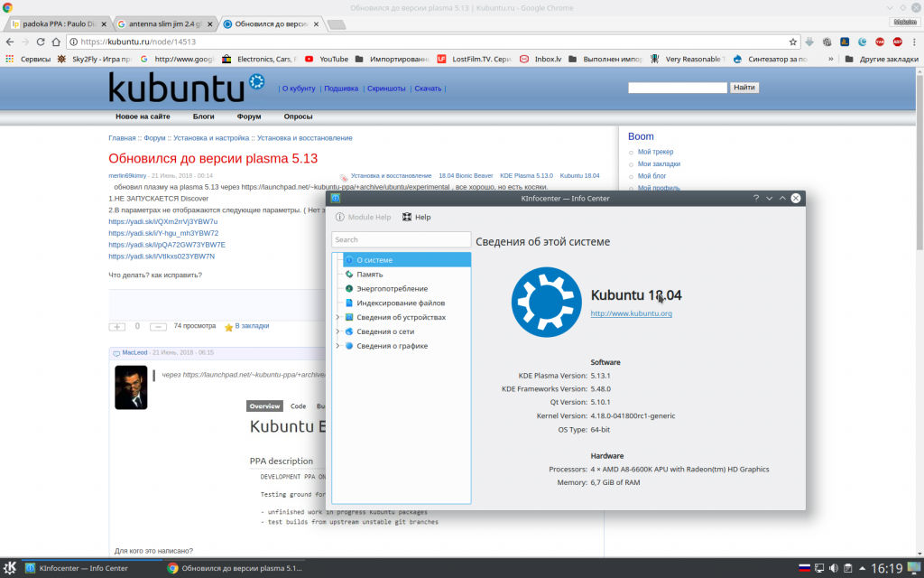Open the Скриншоты link
The height and width of the screenshot is (578, 924).
pyautogui.click(x=386, y=89)
